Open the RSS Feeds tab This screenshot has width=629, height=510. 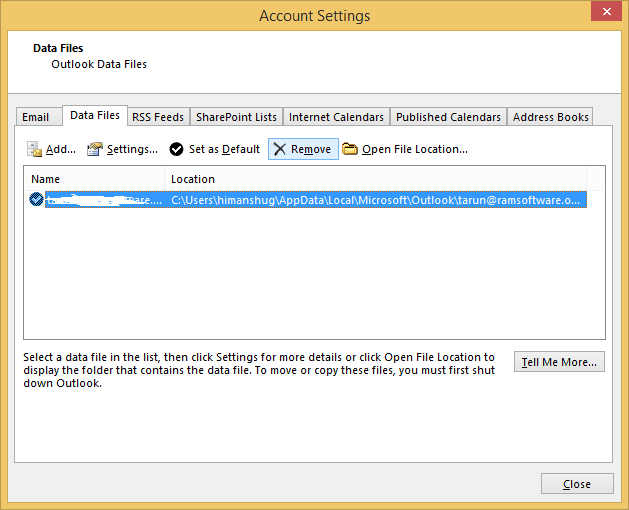[x=158, y=117]
